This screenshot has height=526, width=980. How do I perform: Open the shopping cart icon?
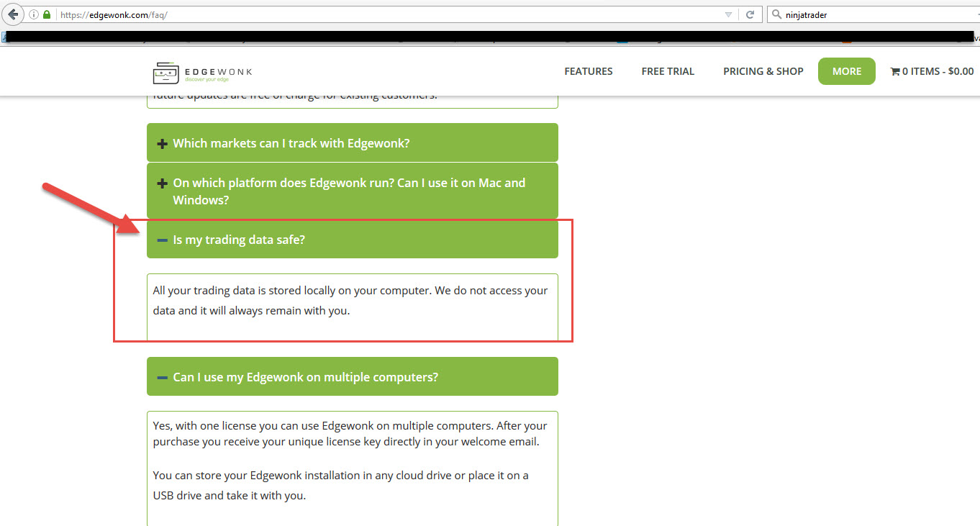pyautogui.click(x=895, y=71)
